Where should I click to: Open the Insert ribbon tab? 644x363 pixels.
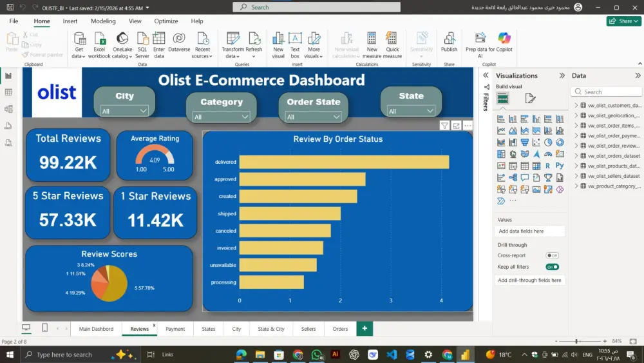[x=70, y=21]
